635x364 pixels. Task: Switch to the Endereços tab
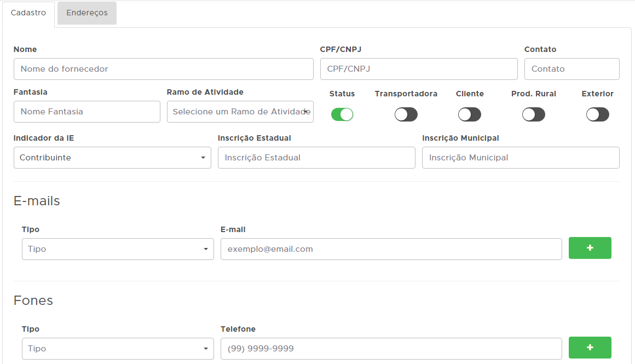(87, 13)
